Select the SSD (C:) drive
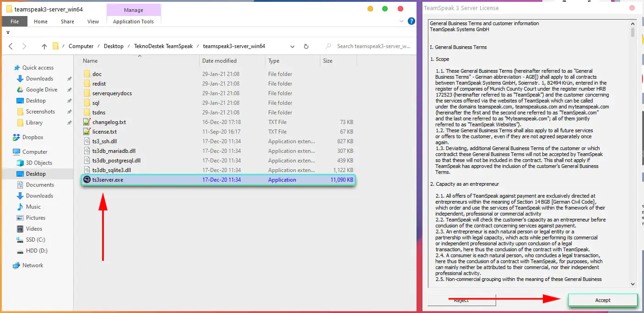 35,240
